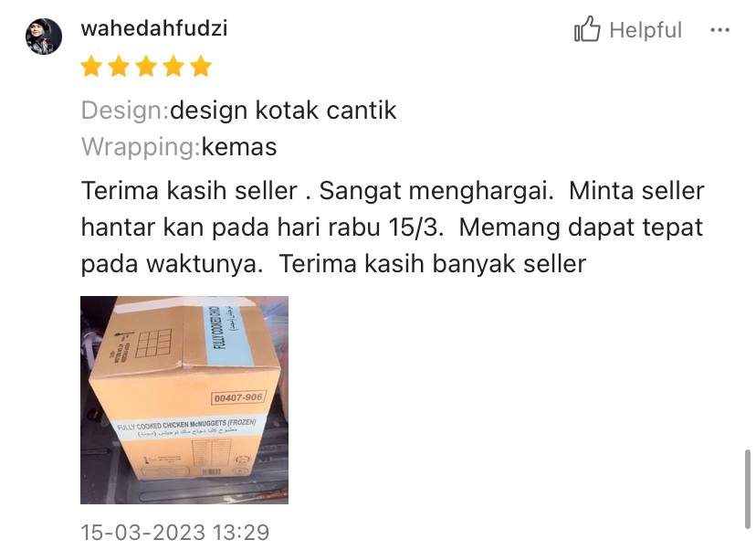Click the gray "Design:" label
756x550 pixels.
125,111
